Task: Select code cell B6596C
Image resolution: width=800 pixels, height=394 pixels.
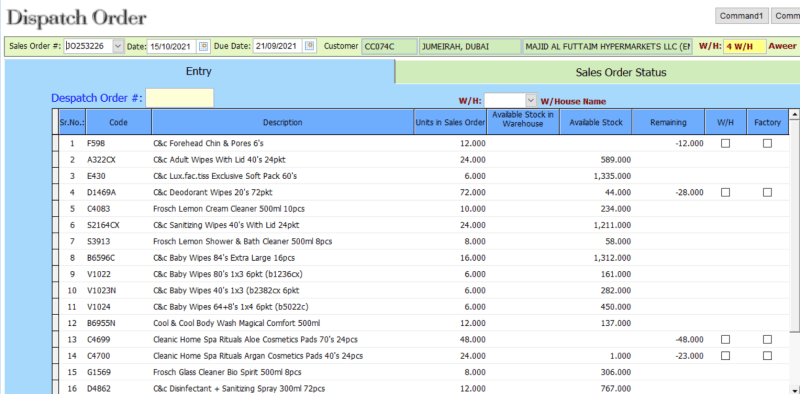Action: (x=118, y=258)
